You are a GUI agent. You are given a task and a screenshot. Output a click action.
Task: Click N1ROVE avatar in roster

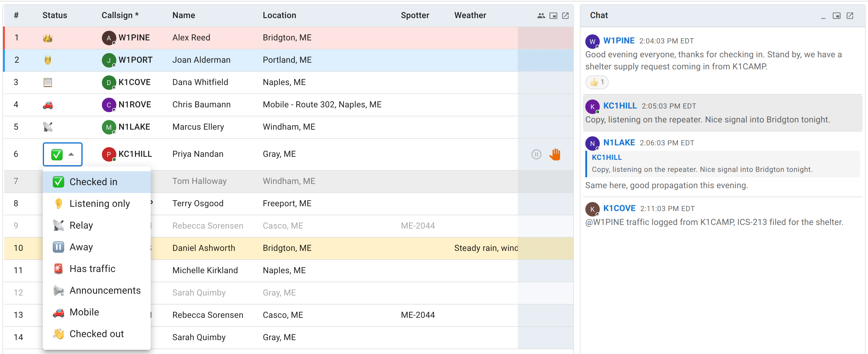coord(108,105)
